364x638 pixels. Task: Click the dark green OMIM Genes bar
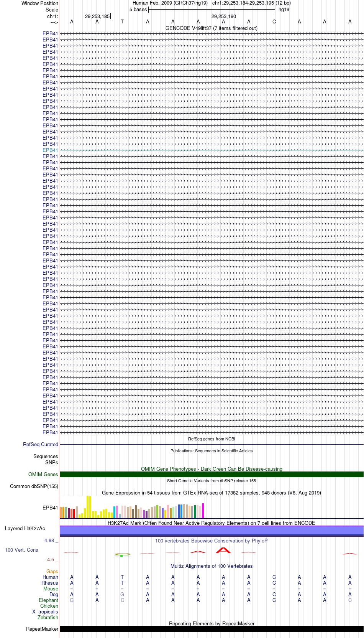click(212, 474)
